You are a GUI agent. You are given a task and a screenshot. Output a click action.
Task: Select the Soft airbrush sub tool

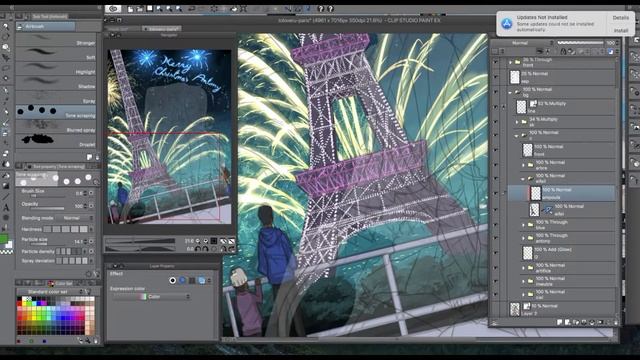(56, 53)
